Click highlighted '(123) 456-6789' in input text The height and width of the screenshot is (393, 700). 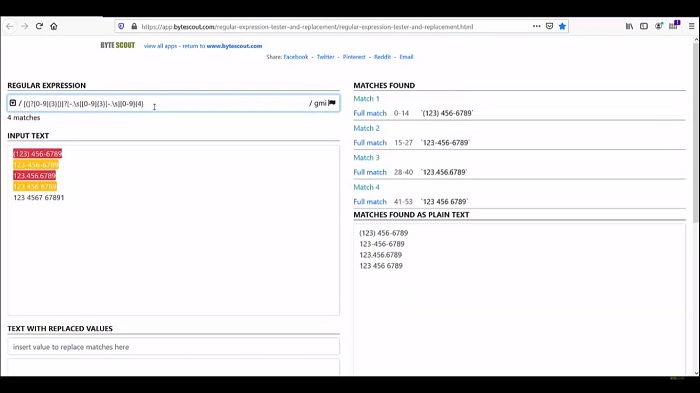click(x=38, y=154)
